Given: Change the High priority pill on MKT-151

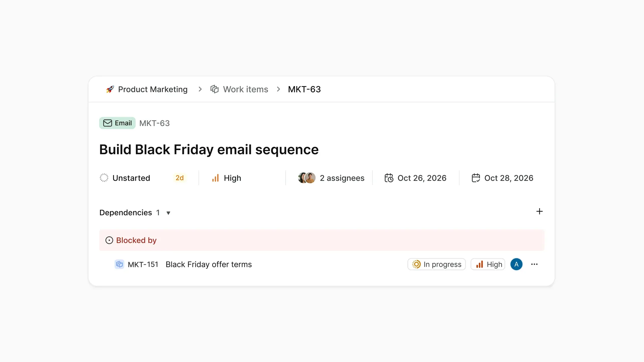Looking at the screenshot, I should pos(488,264).
